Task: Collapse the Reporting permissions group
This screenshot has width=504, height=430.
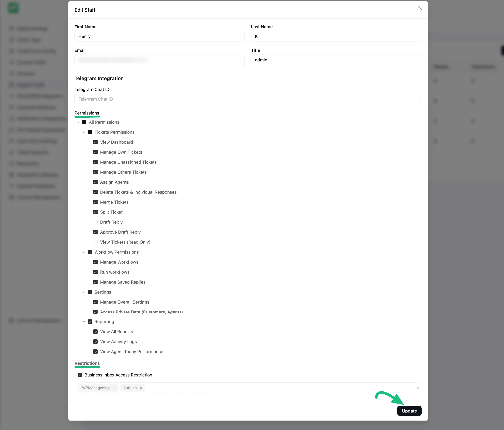Action: 84,322
